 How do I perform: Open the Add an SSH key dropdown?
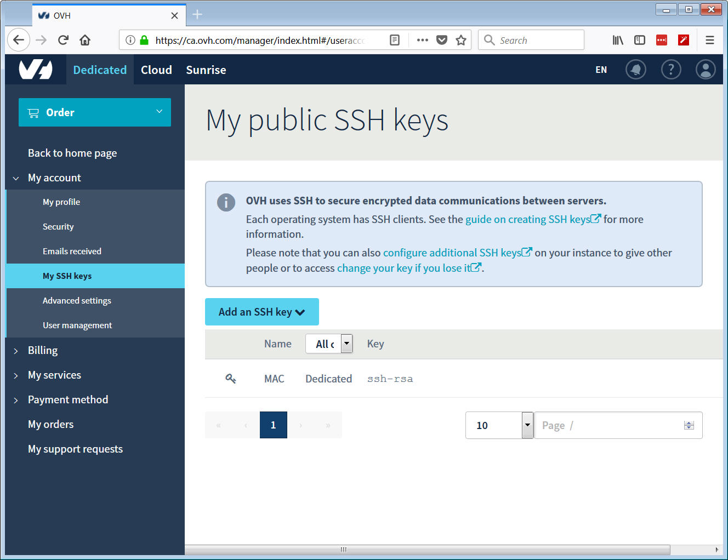(x=261, y=311)
